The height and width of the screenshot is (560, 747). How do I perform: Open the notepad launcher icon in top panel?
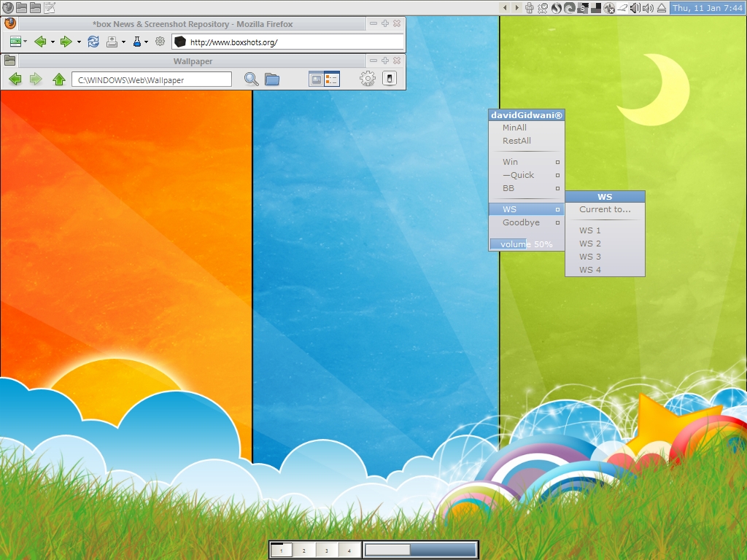pyautogui.click(x=50, y=7)
